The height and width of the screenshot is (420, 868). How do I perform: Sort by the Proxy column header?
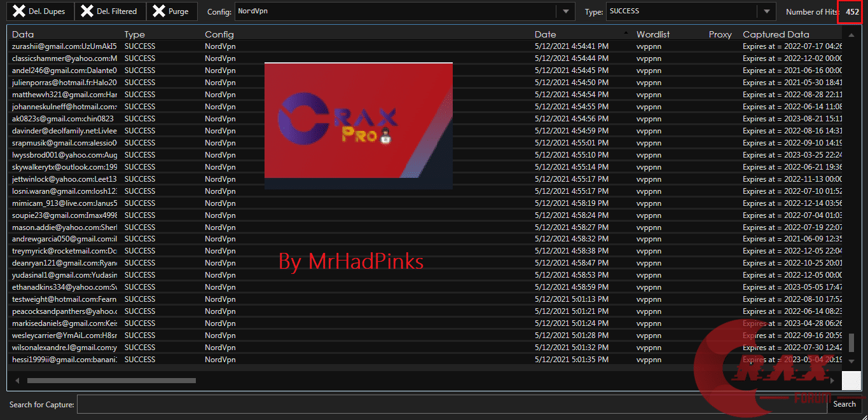[720, 34]
